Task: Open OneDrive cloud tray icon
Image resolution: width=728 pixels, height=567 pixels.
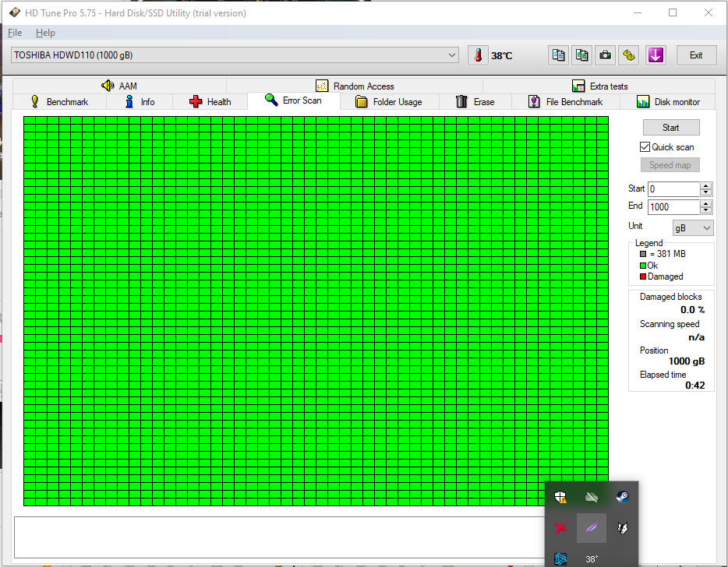Action: [x=592, y=497]
